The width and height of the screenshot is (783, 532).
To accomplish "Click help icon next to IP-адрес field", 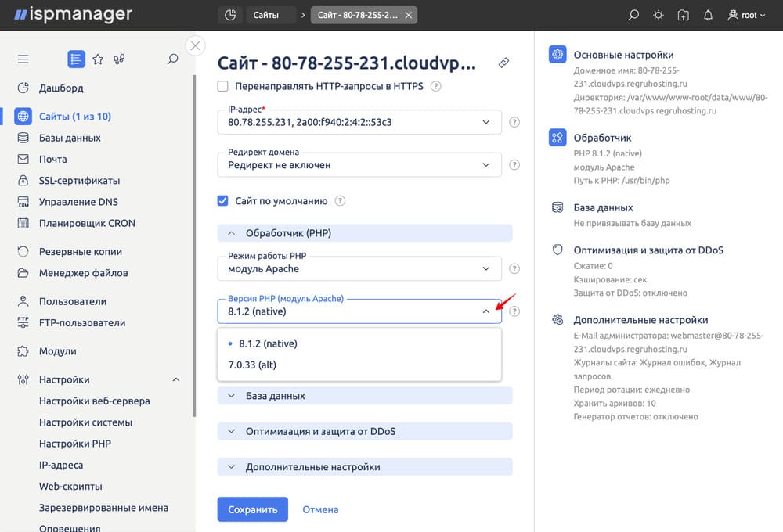I will point(514,122).
